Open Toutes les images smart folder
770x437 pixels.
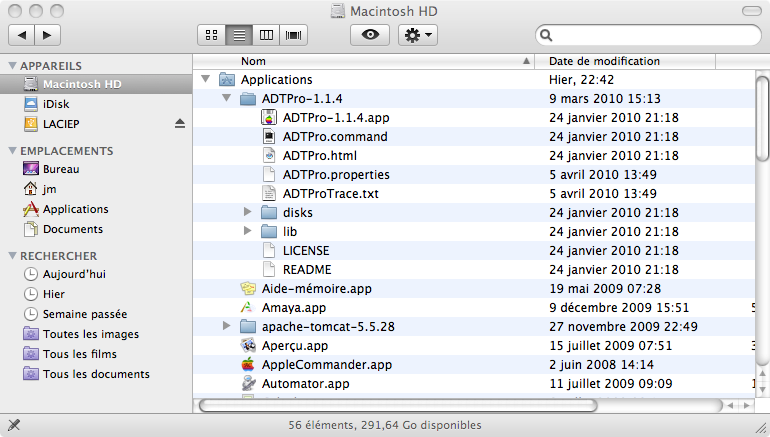click(x=91, y=334)
